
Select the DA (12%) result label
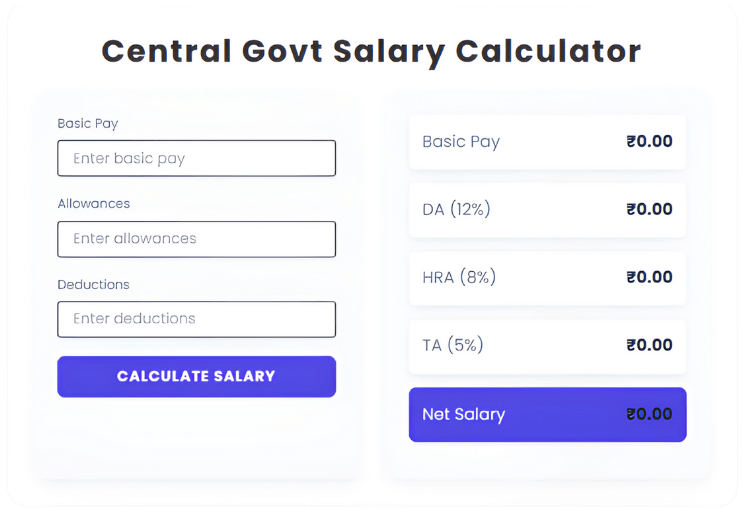456,209
